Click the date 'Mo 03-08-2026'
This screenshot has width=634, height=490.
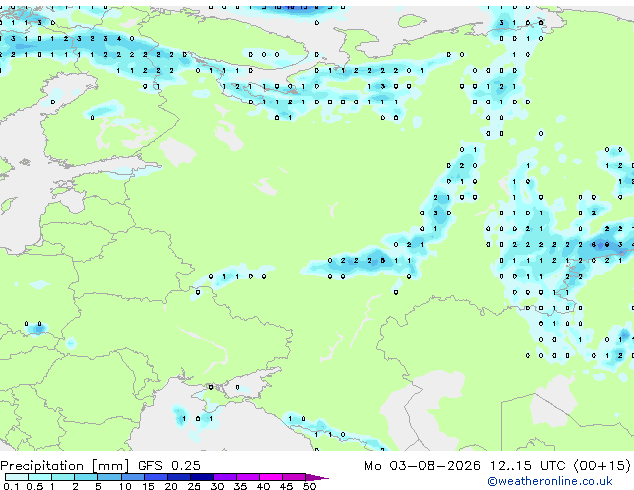pyautogui.click(x=423, y=466)
